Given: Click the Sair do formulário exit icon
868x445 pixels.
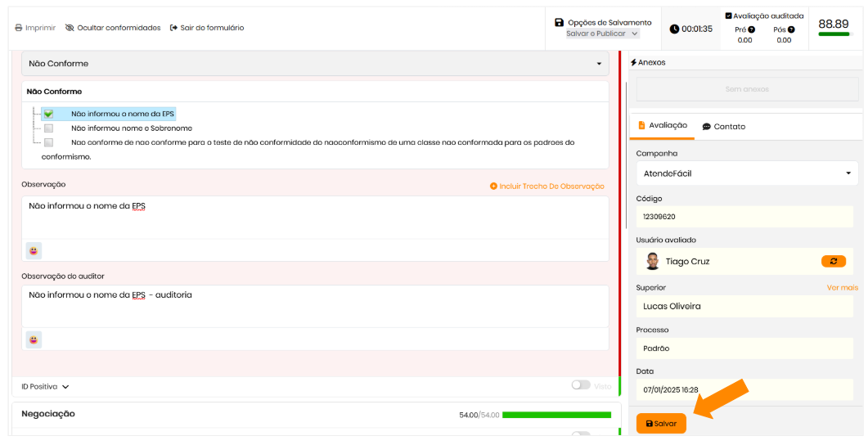Looking at the screenshot, I should (173, 28).
